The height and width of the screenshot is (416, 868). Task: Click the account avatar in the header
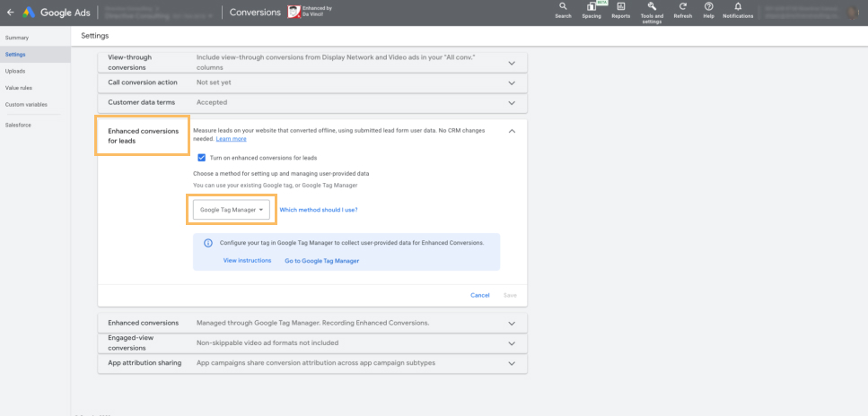(x=853, y=13)
